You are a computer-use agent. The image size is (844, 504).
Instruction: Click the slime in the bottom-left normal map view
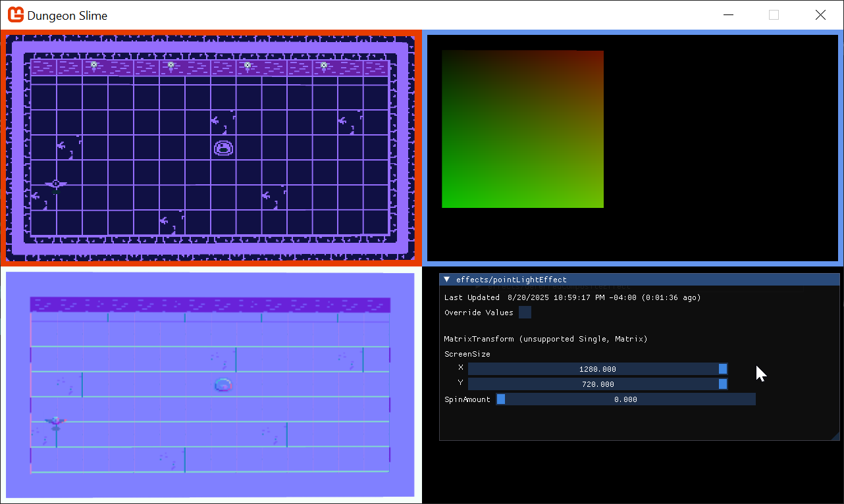224,385
